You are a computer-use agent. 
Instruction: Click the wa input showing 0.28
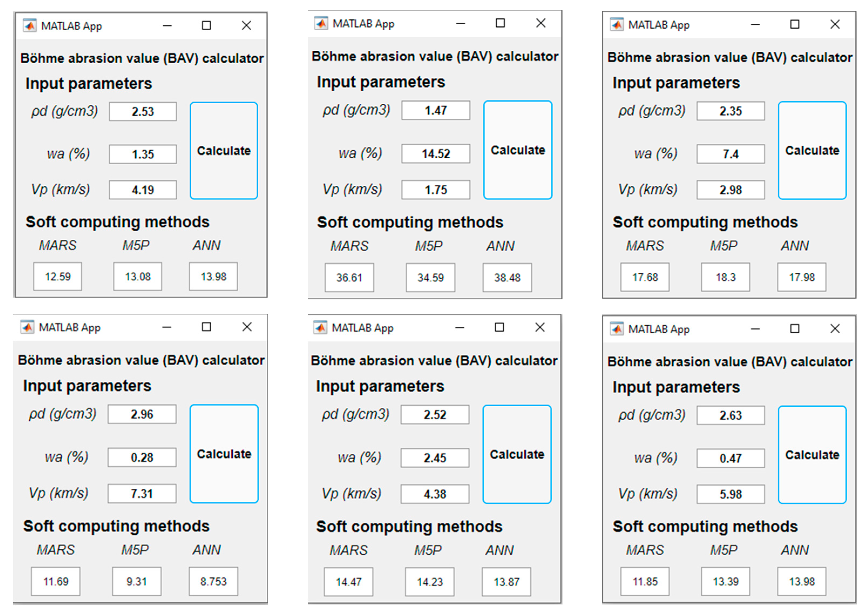click(142, 457)
